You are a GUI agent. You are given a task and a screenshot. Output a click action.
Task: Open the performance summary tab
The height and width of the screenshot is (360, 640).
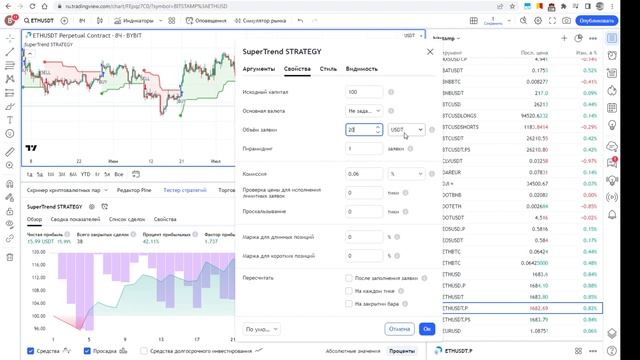(75, 219)
